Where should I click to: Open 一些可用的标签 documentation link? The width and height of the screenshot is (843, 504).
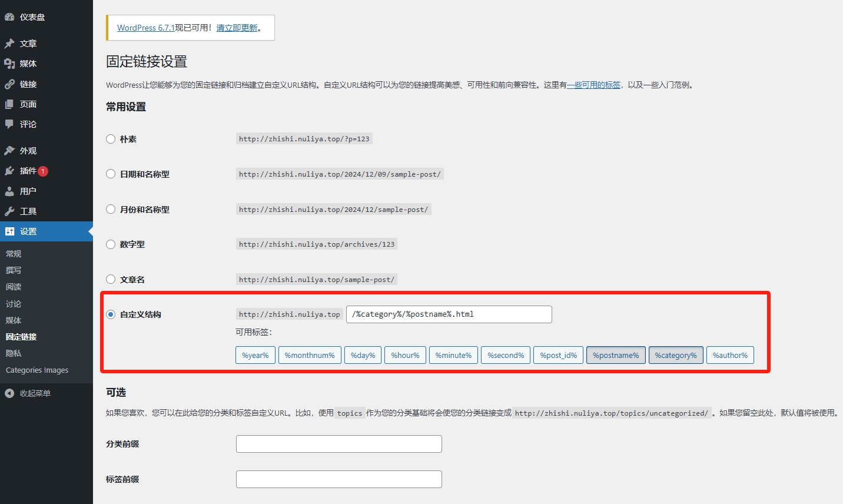[593, 85]
